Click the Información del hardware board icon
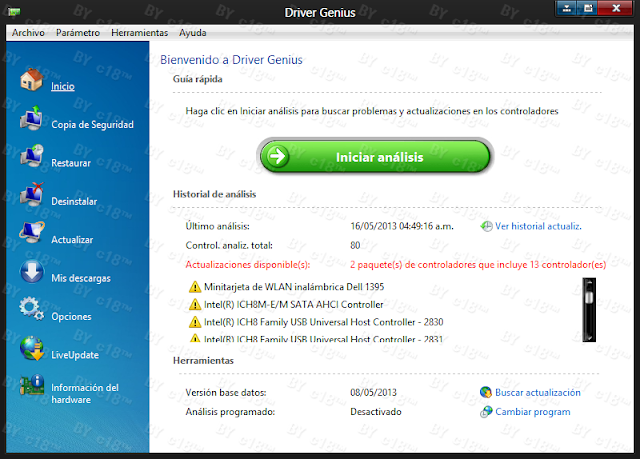The height and width of the screenshot is (459, 640). click(32, 385)
